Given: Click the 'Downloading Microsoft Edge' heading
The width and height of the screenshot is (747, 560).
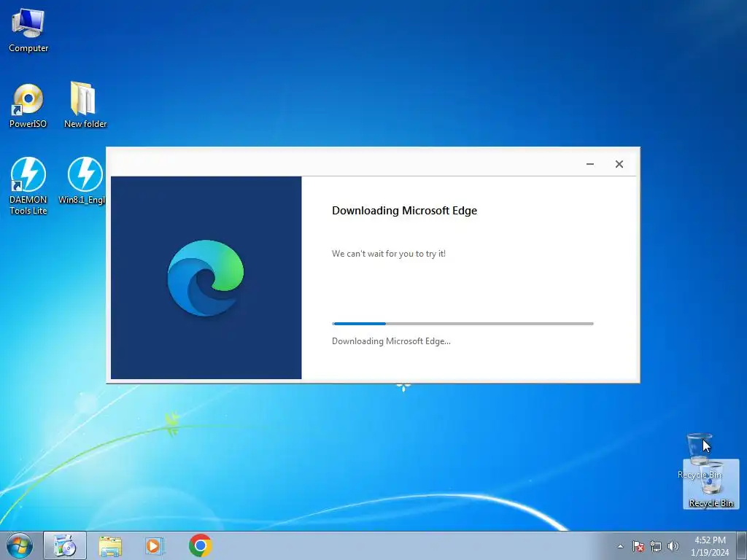Looking at the screenshot, I should [x=404, y=211].
